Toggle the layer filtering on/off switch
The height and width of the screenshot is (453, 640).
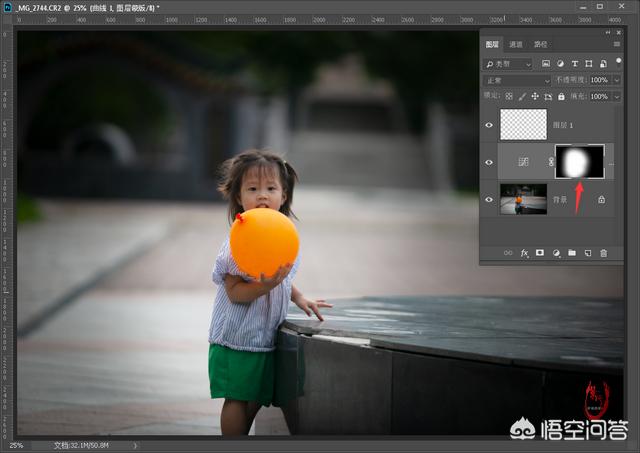click(x=619, y=61)
